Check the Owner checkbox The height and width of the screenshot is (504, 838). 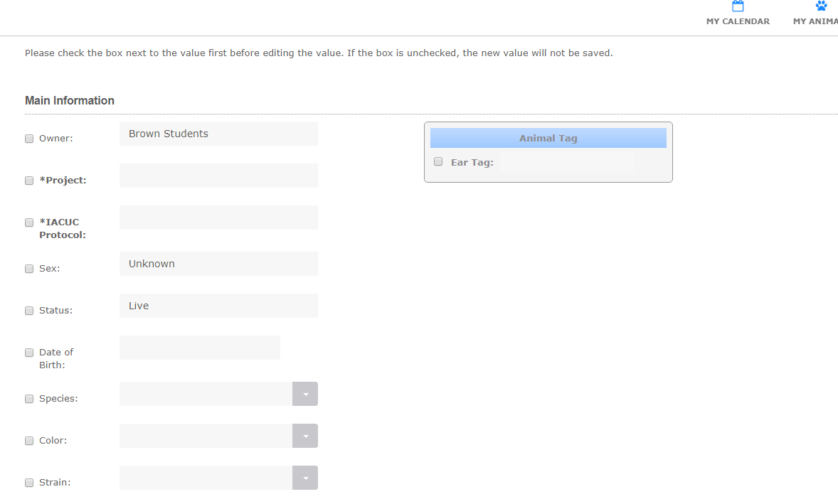29,139
